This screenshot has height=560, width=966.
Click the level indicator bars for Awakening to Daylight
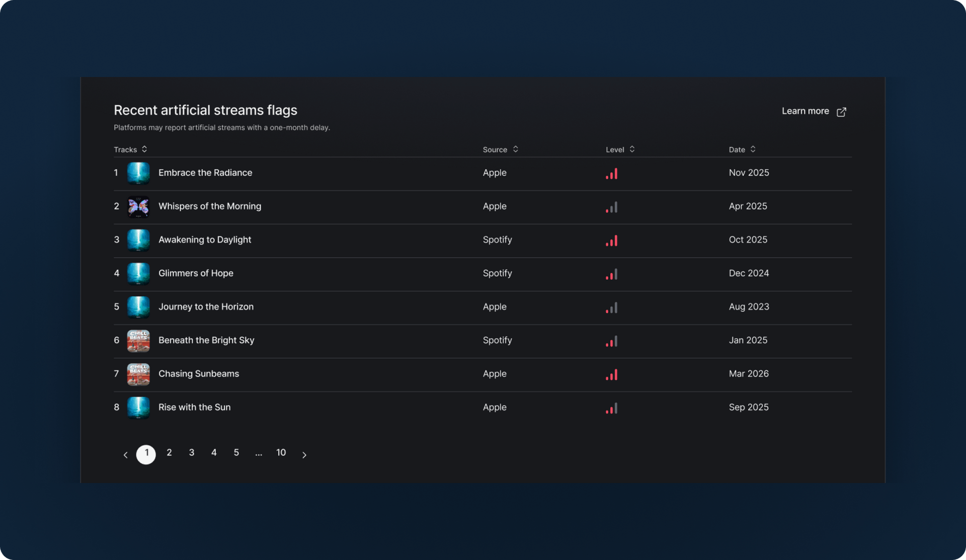[x=612, y=241]
